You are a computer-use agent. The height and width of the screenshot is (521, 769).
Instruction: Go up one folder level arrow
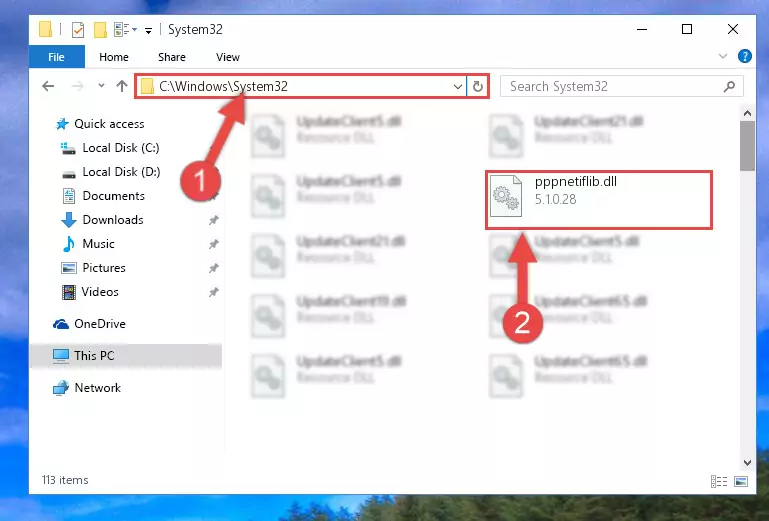(x=122, y=86)
